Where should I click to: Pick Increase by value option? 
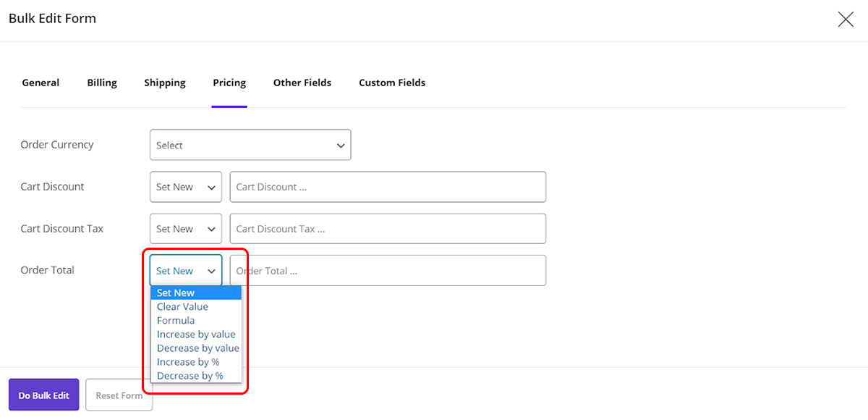[196, 335]
